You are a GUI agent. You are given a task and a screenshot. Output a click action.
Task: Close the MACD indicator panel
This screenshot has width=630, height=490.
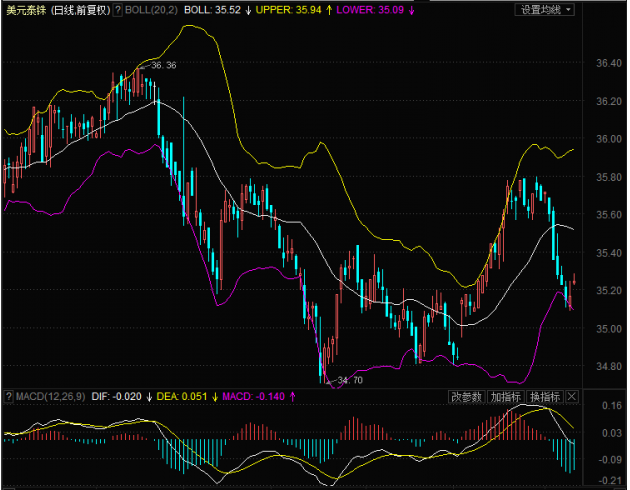coord(573,397)
